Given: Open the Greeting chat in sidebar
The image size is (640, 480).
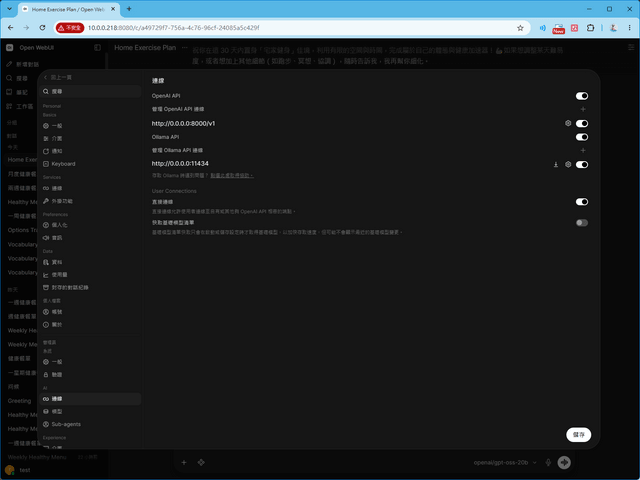Looking at the screenshot, I should (x=20, y=401).
